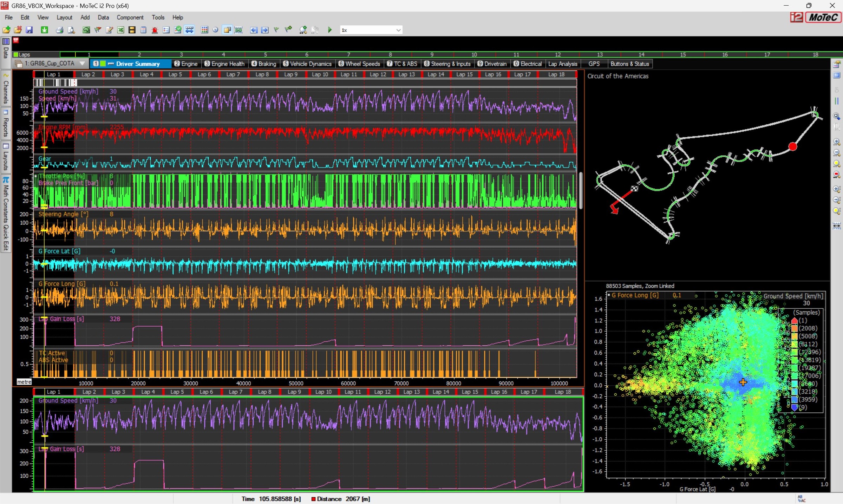Click the Distance indicator in status bar
This screenshot has height=504, width=843.
(341, 499)
